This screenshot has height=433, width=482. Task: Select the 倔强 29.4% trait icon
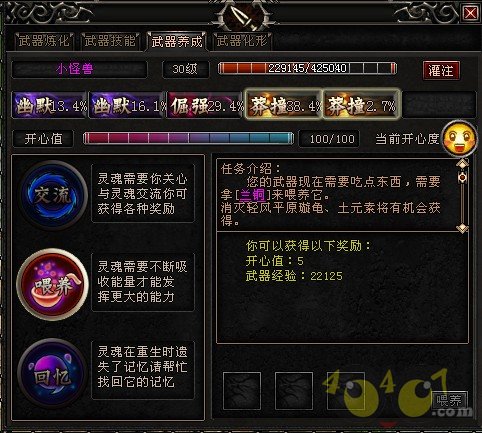206,105
